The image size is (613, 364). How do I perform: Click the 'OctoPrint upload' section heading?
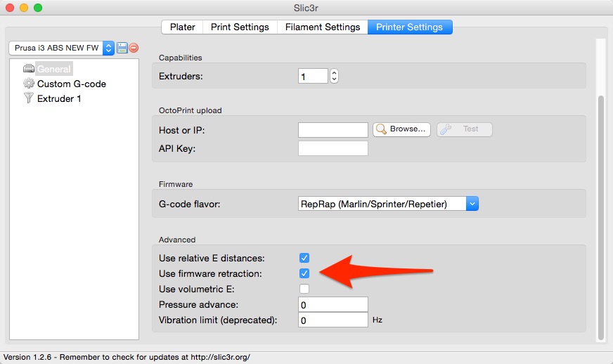190,110
